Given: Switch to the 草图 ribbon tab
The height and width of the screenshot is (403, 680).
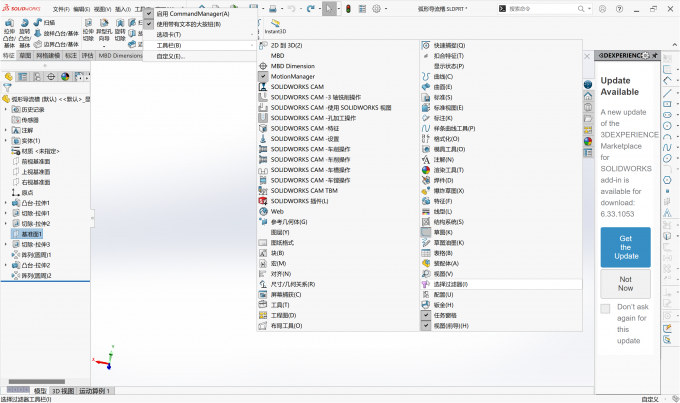Looking at the screenshot, I should (x=25, y=56).
